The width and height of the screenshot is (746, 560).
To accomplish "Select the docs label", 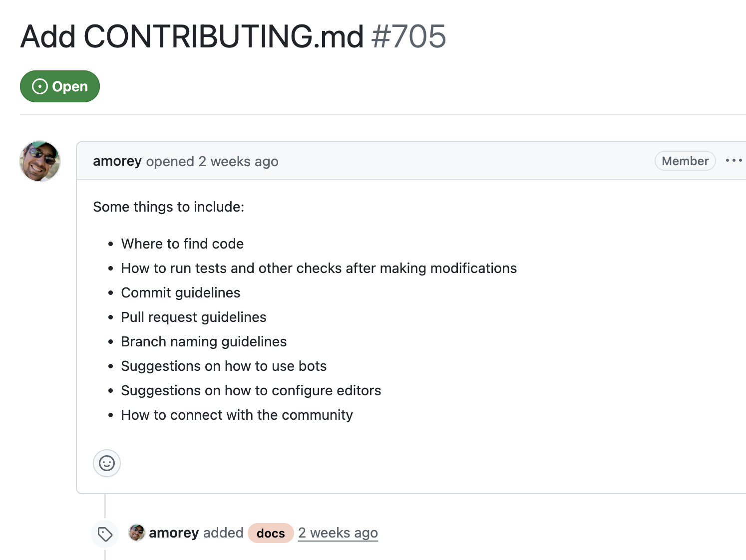I will (x=271, y=533).
